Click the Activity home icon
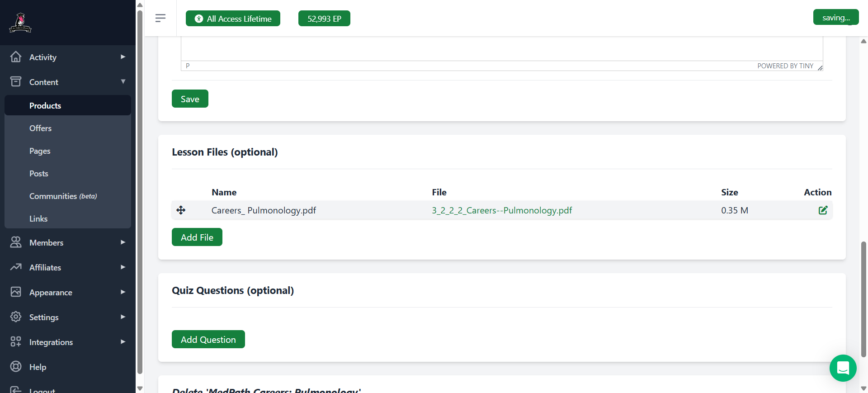This screenshot has width=868, height=393. pyautogui.click(x=16, y=57)
